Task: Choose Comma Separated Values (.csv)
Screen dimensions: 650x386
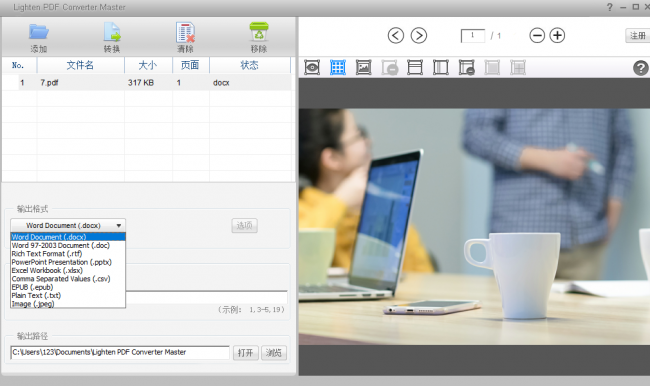Action: 68,279
